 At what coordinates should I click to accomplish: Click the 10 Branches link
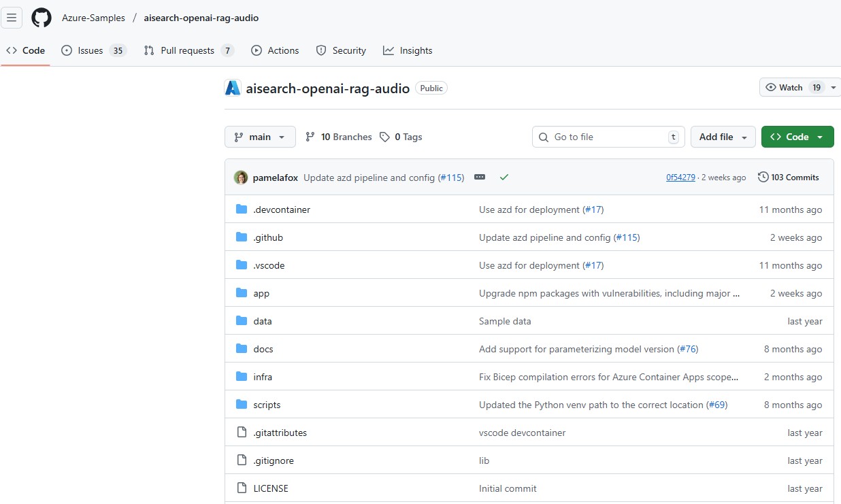339,137
